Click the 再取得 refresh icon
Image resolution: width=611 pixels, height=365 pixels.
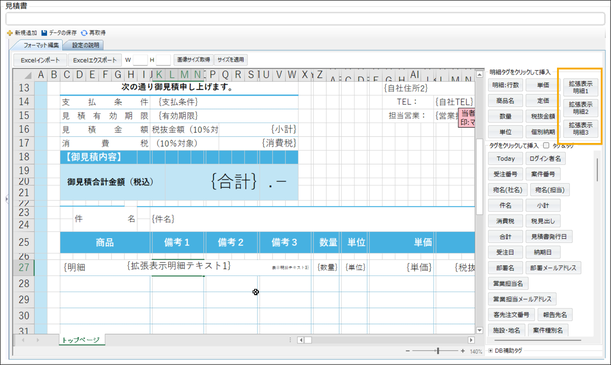tap(84, 33)
